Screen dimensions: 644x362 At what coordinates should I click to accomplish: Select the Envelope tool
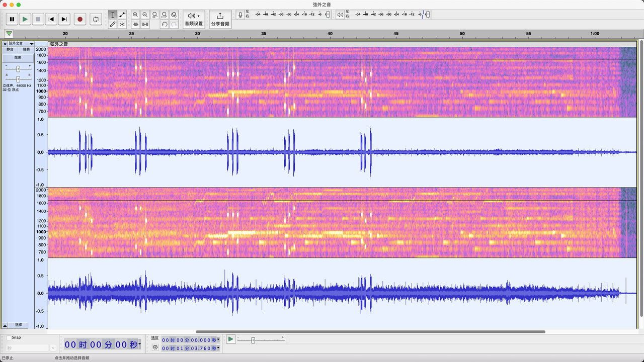click(x=122, y=15)
